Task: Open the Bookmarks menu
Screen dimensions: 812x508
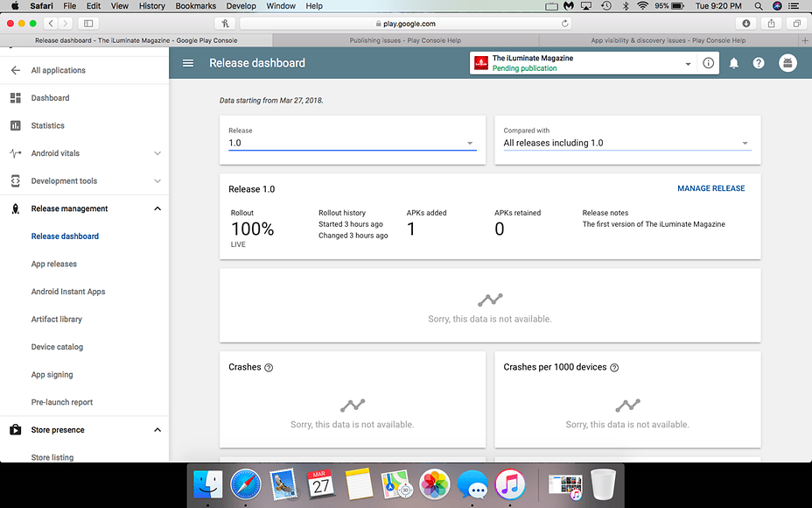Action: (196, 6)
